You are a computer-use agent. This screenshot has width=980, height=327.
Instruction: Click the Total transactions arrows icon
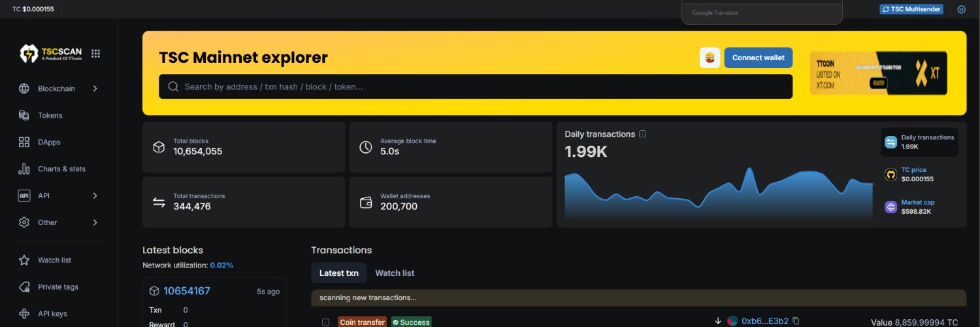pos(159,202)
